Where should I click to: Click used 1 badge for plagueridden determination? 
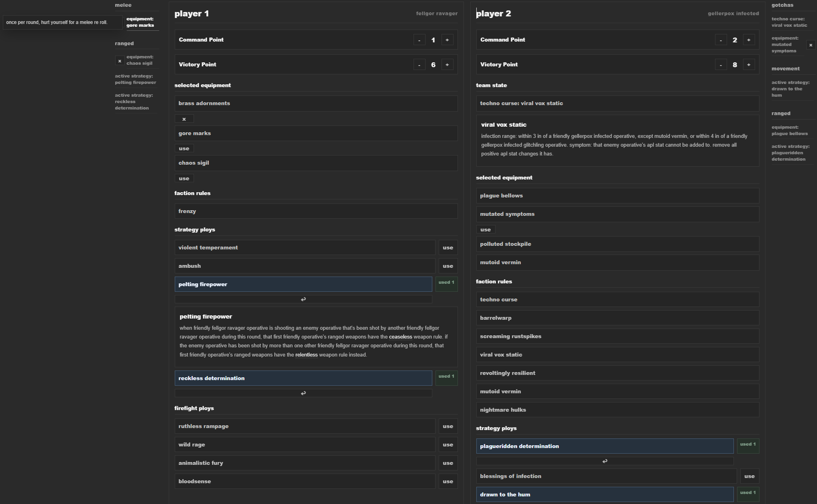(x=748, y=446)
